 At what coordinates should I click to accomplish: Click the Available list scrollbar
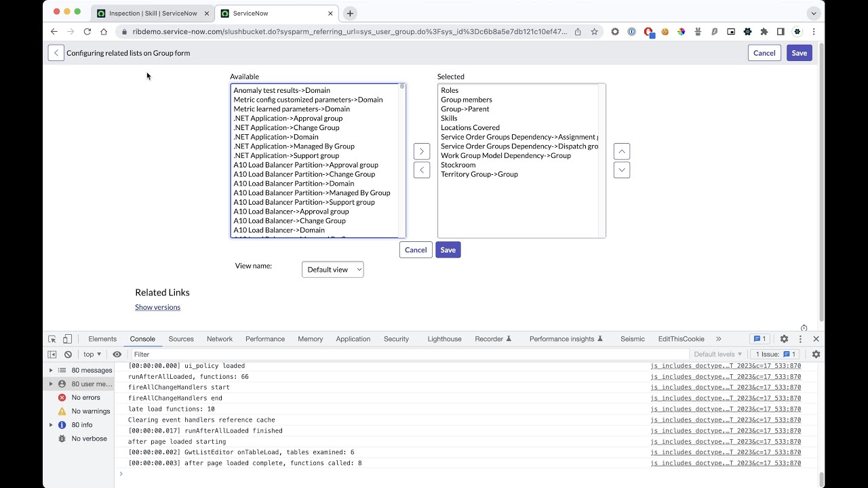pyautogui.click(x=402, y=161)
